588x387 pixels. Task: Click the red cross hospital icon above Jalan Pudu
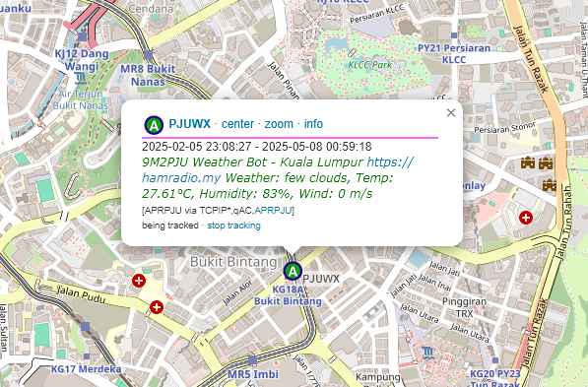coord(139,281)
